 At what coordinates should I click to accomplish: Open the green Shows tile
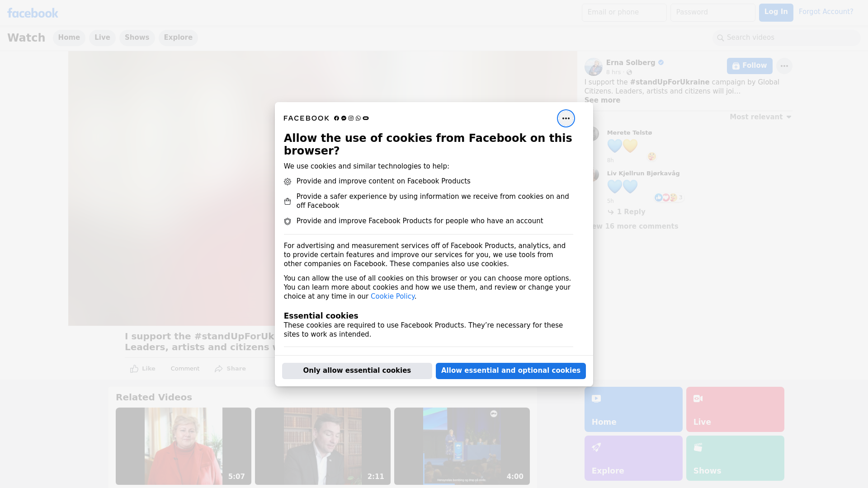click(735, 458)
